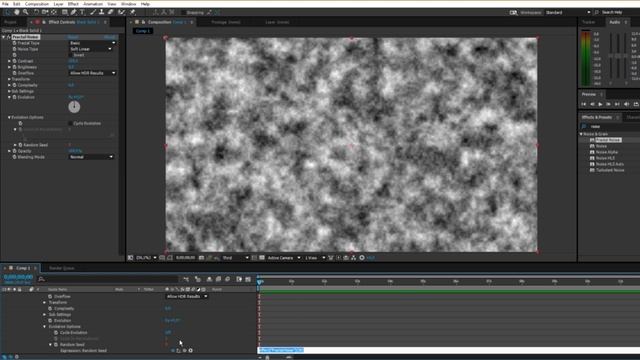Image resolution: width=640 pixels, height=360 pixels.
Task: Collapse Noise & Grain category
Action: point(582,134)
